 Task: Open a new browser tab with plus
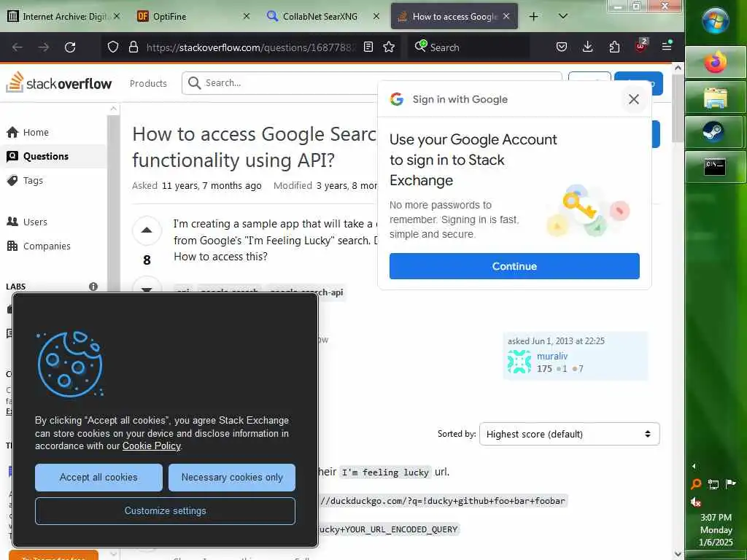533,16
